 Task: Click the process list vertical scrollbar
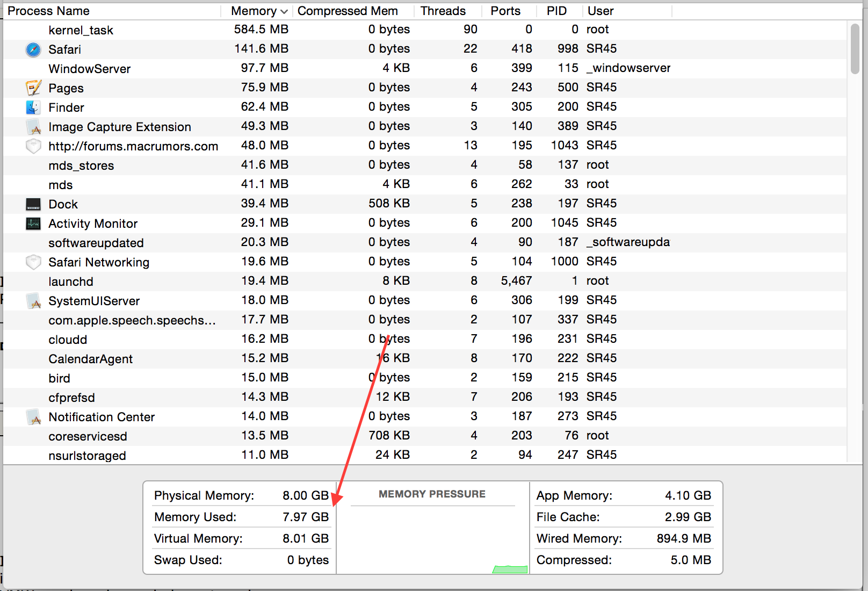click(x=855, y=49)
